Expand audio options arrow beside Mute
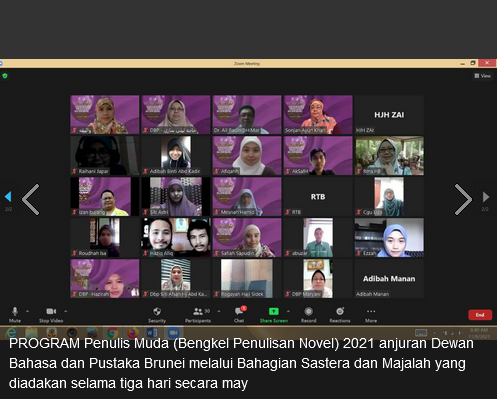Image resolution: width=498 pixels, height=399 pixels. pyautogui.click(x=28, y=311)
